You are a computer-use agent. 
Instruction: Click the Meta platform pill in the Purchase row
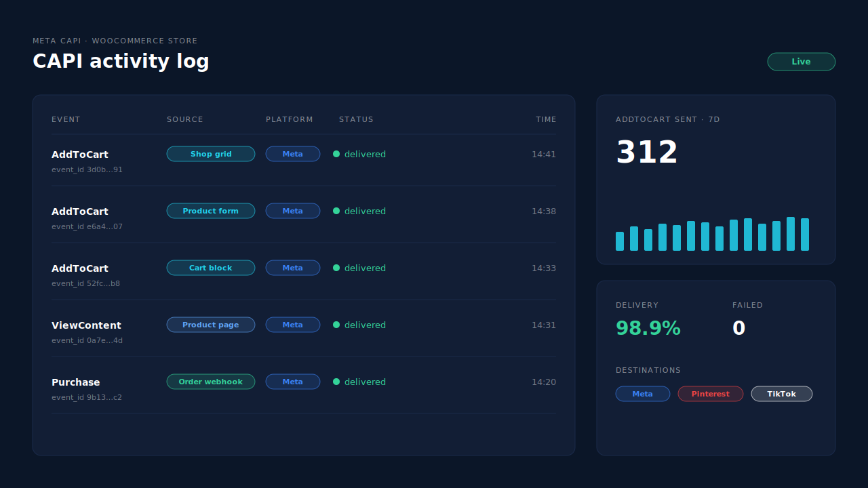tap(293, 382)
